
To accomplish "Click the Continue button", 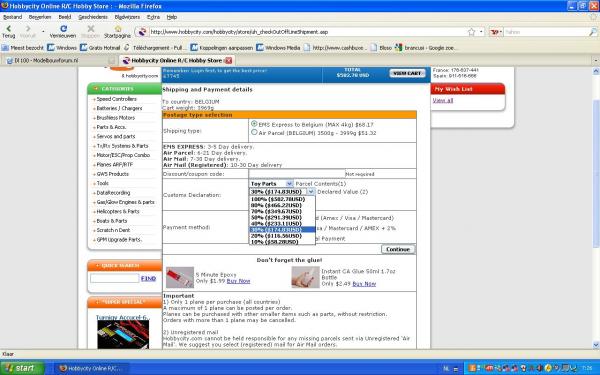I will pyautogui.click(x=398, y=249).
